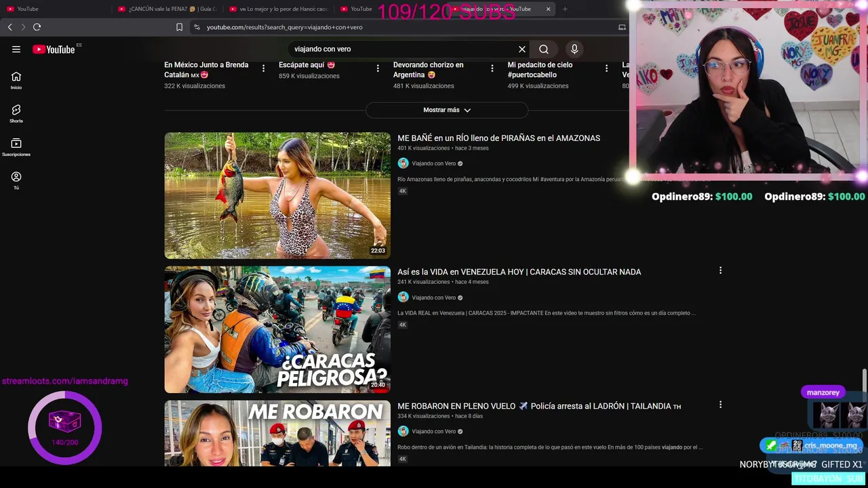Click 334 K visualizaciones text
The image size is (868, 488).
424,416
